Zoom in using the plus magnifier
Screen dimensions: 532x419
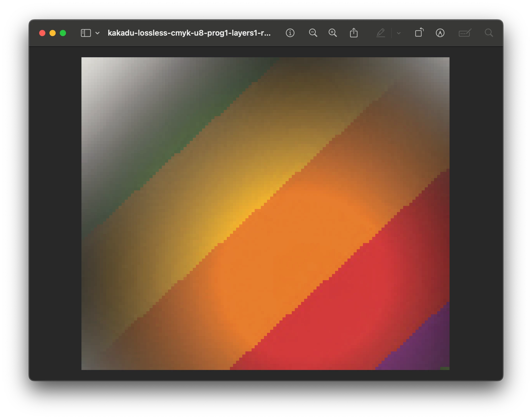pyautogui.click(x=332, y=33)
